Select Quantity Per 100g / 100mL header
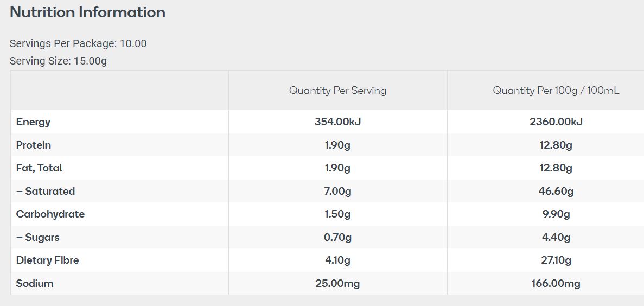Viewport: 644px width, 306px height. pyautogui.click(x=556, y=91)
